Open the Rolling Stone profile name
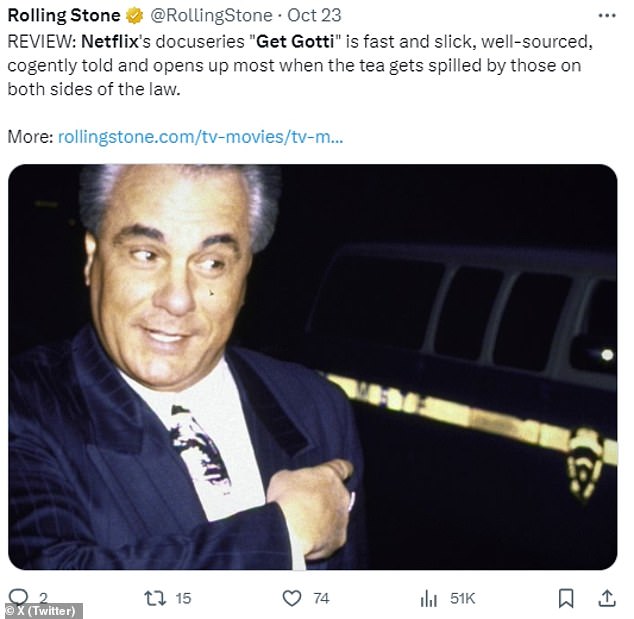 click(64, 16)
